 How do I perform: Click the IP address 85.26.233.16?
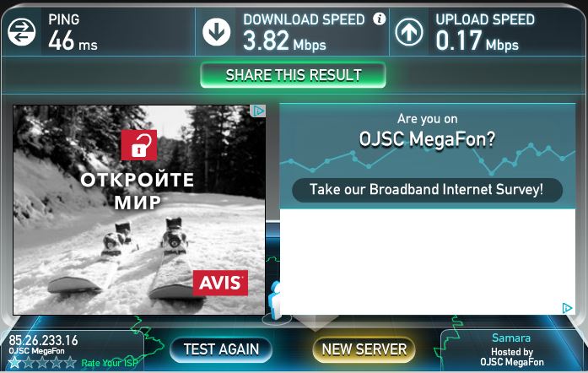point(43,340)
